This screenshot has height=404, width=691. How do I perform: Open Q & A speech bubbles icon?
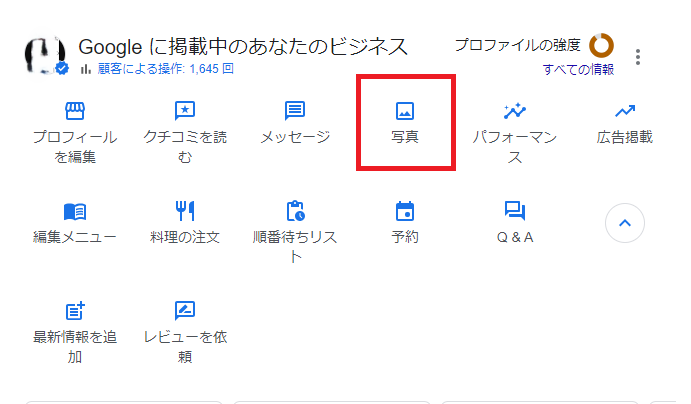coord(515,211)
